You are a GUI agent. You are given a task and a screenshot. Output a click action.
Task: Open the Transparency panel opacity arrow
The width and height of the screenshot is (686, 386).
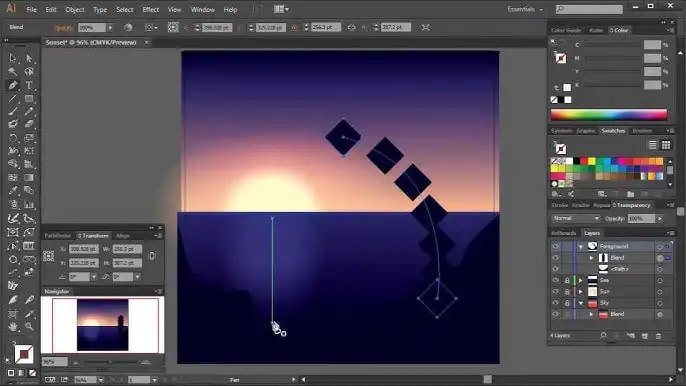(660, 218)
